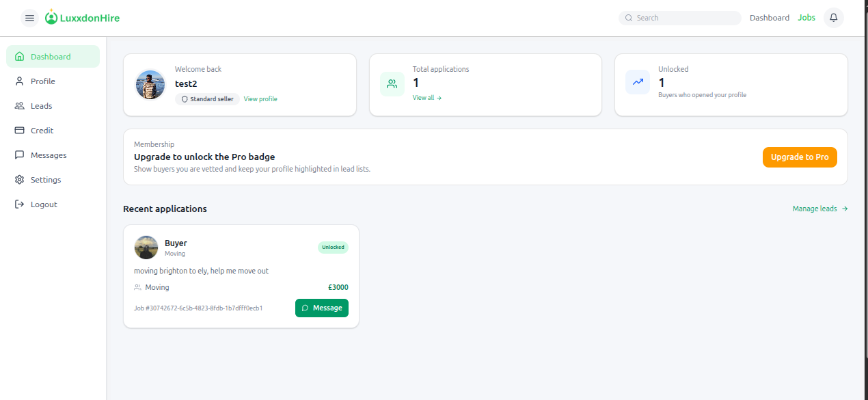868x400 pixels.
Task: Open the Dashboard menu item in header
Action: point(769,17)
